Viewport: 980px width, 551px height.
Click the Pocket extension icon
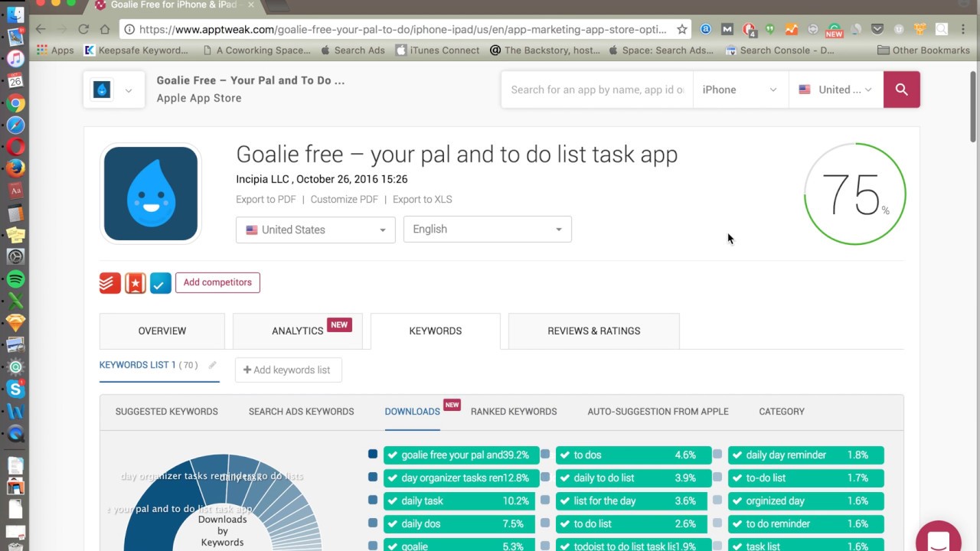(x=877, y=29)
